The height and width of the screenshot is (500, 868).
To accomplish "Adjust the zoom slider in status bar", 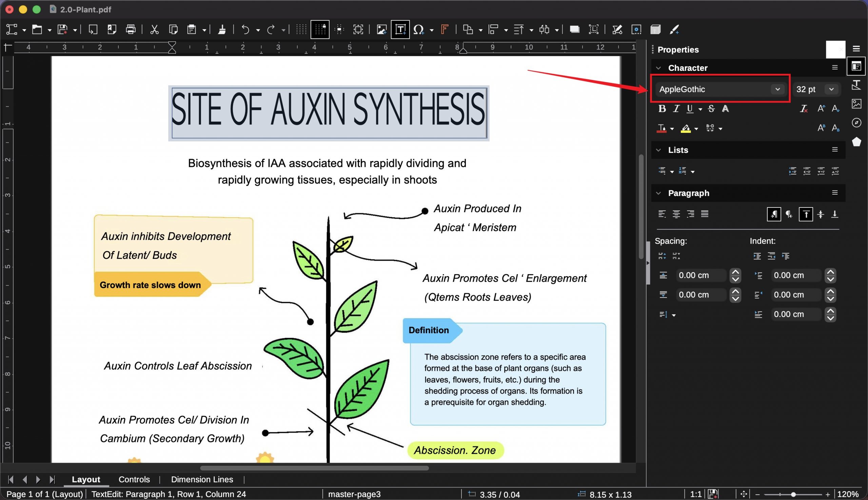I will tap(793, 495).
